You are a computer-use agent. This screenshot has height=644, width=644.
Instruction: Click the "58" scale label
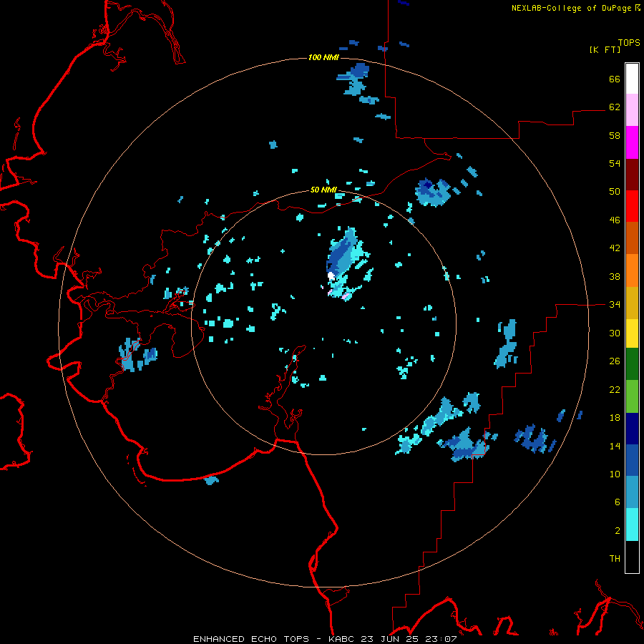(615, 135)
